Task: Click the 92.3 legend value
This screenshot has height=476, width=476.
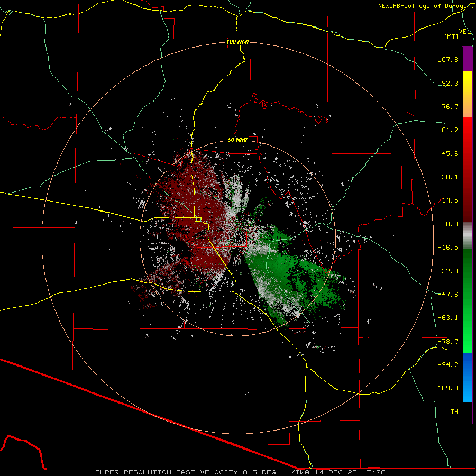Action: [x=450, y=83]
